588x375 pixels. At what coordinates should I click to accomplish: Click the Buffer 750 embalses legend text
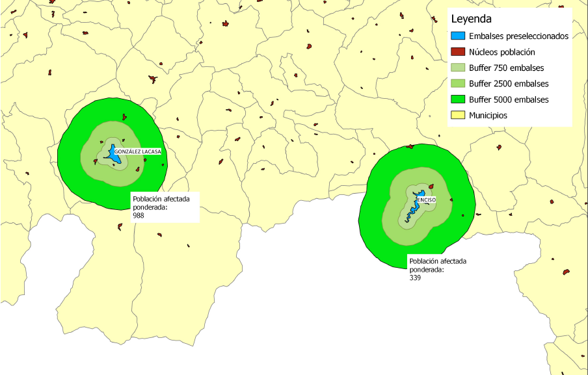506,68
